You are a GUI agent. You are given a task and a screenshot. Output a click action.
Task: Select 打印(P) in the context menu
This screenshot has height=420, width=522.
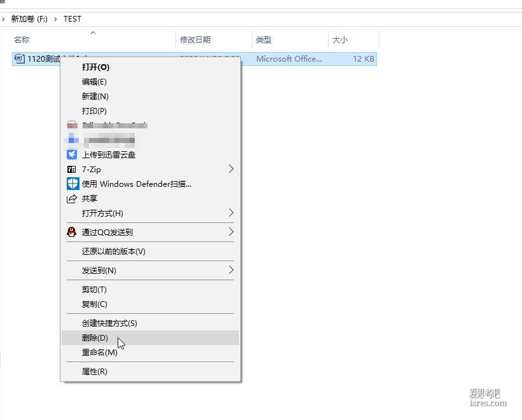pyautogui.click(x=150, y=111)
